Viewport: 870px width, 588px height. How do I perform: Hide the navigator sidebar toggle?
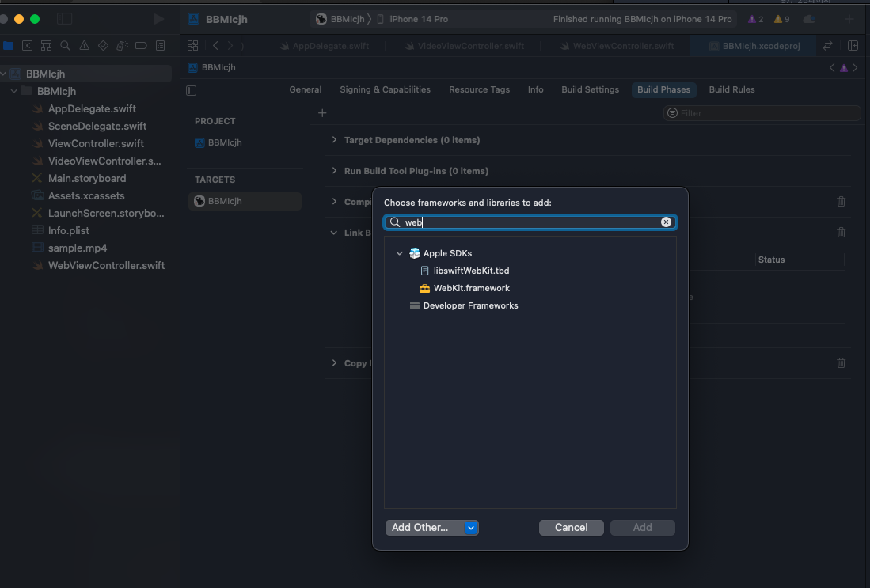64,19
